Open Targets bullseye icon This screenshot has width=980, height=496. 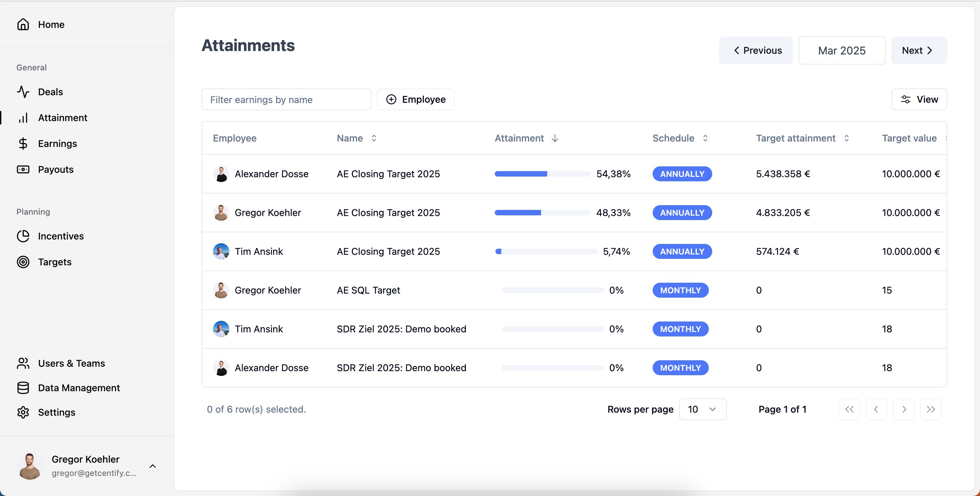click(x=23, y=262)
